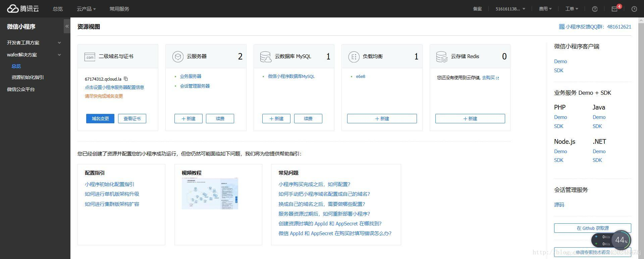Image resolution: width=644 pixels, height=259 pixels.
Task: Open FAQ 小程序购买完成之后，如何配置?
Action: coord(314,184)
